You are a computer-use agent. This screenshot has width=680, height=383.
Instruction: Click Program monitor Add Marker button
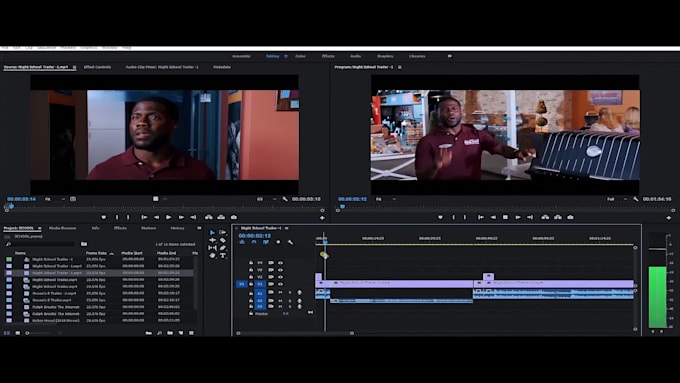click(440, 217)
